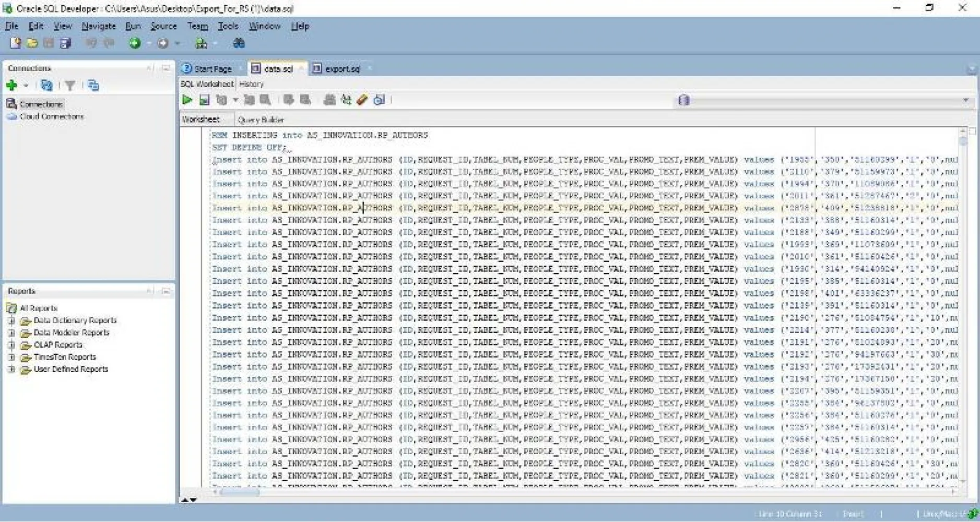Click the Rollback icon in worksheet toolbar
Screen dimensions: 980x522
tap(305, 100)
